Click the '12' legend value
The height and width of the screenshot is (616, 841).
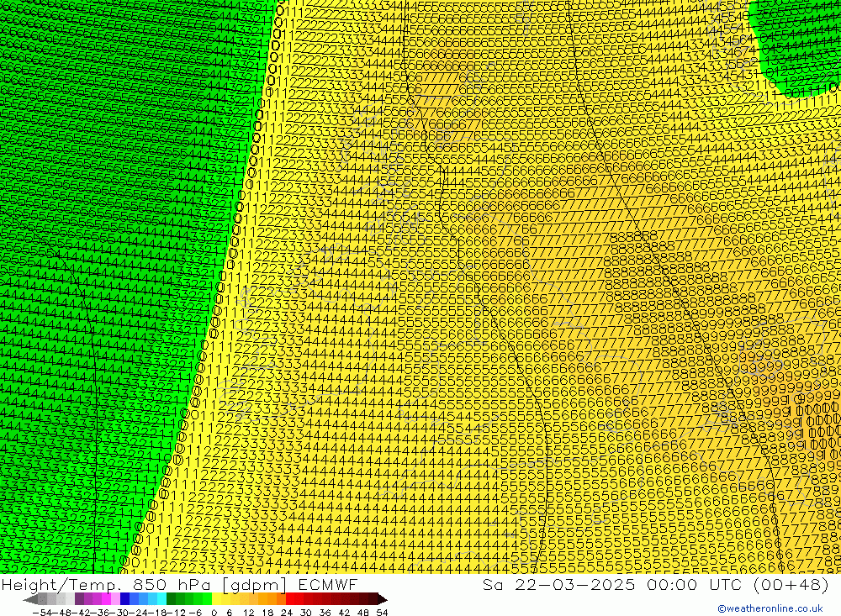(249, 613)
